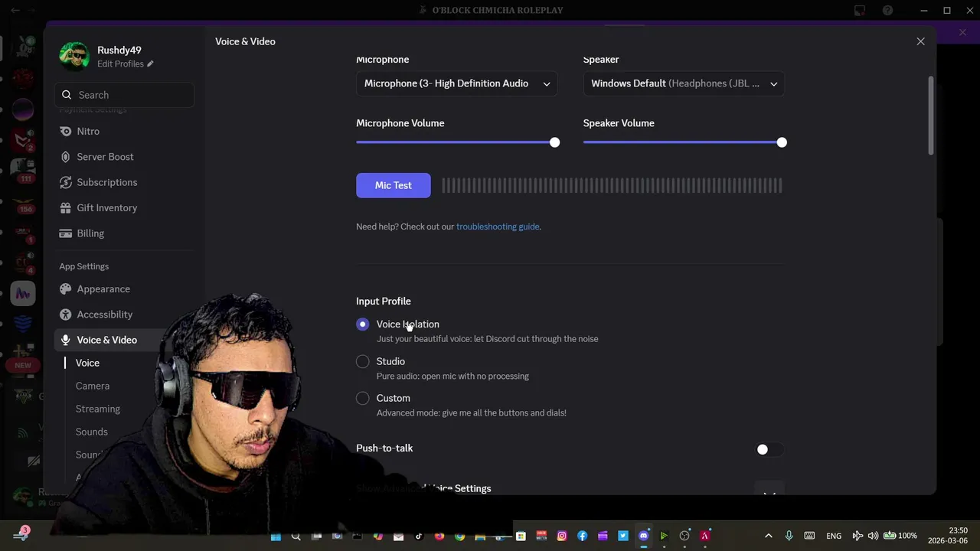Click the Billing credit card icon

click(x=66, y=233)
